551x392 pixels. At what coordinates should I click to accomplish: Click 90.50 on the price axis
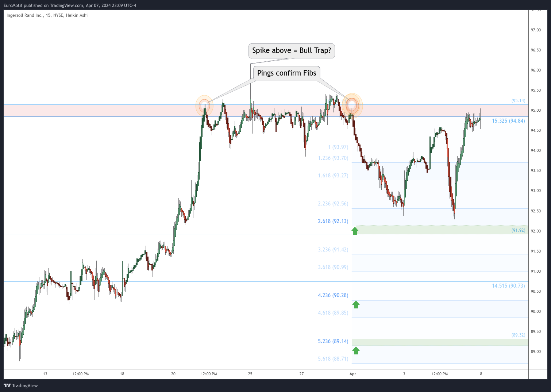pyautogui.click(x=536, y=291)
